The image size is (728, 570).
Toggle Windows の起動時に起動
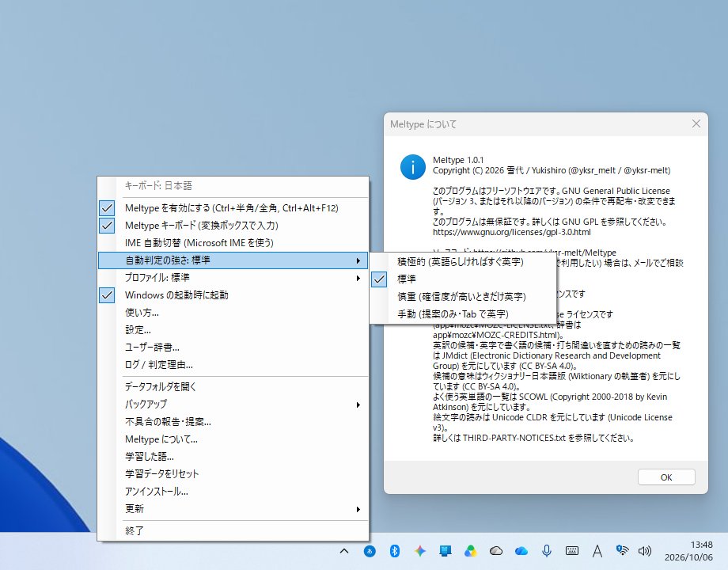coord(233,295)
